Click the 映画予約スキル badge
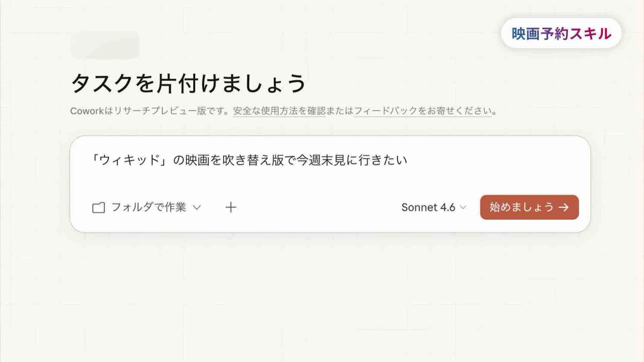The height and width of the screenshot is (362, 644). [x=561, y=33]
